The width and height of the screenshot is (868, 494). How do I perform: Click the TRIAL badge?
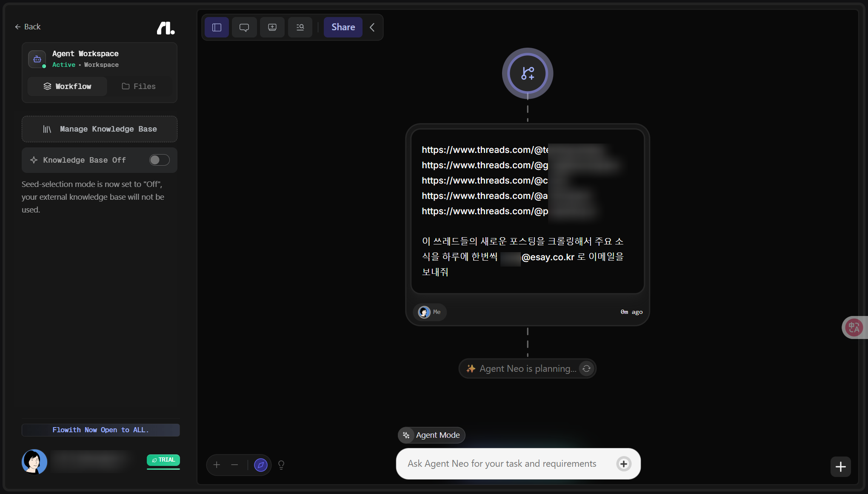pyautogui.click(x=163, y=460)
